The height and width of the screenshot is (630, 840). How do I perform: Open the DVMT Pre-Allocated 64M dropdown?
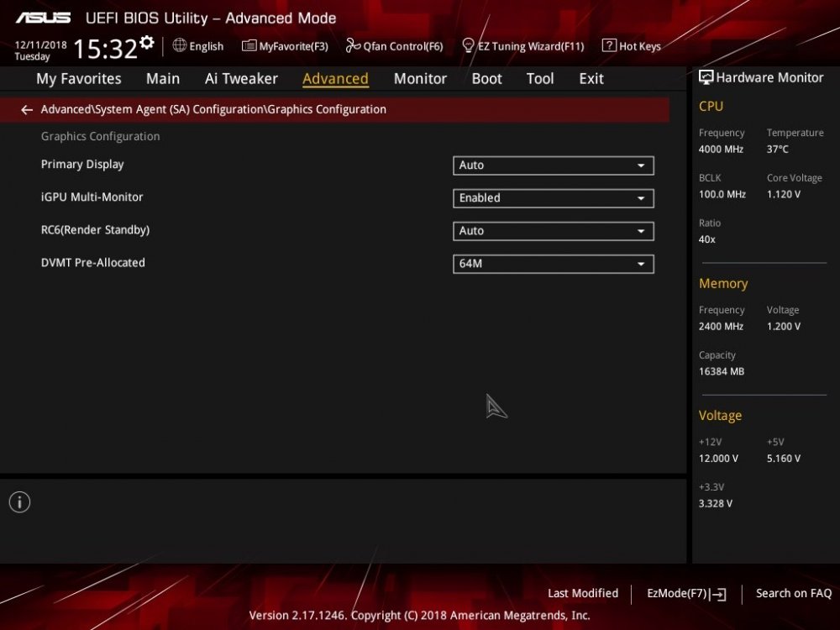click(553, 264)
